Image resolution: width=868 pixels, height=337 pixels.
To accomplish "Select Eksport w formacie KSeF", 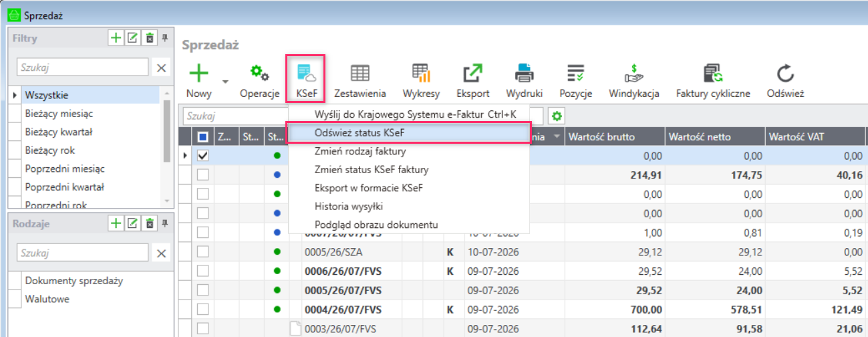I will point(409,188).
